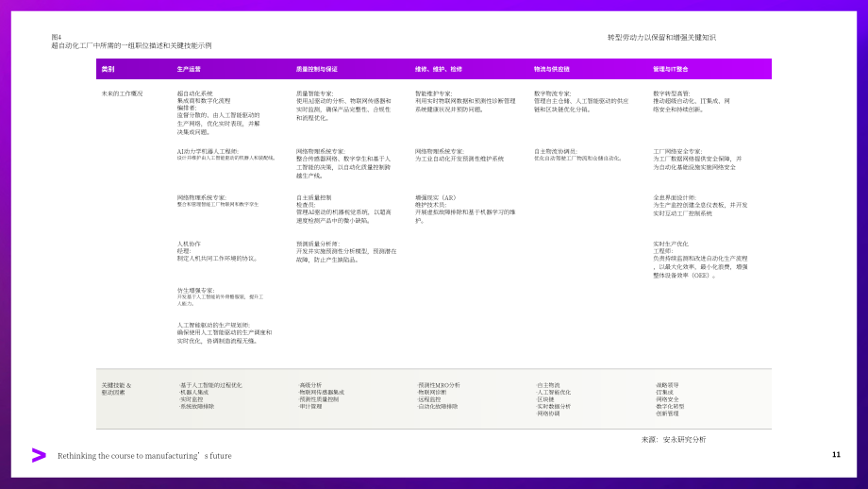The height and width of the screenshot is (489, 868).
Task: Select the '质量控制与保证' column header
Action: 317,69
